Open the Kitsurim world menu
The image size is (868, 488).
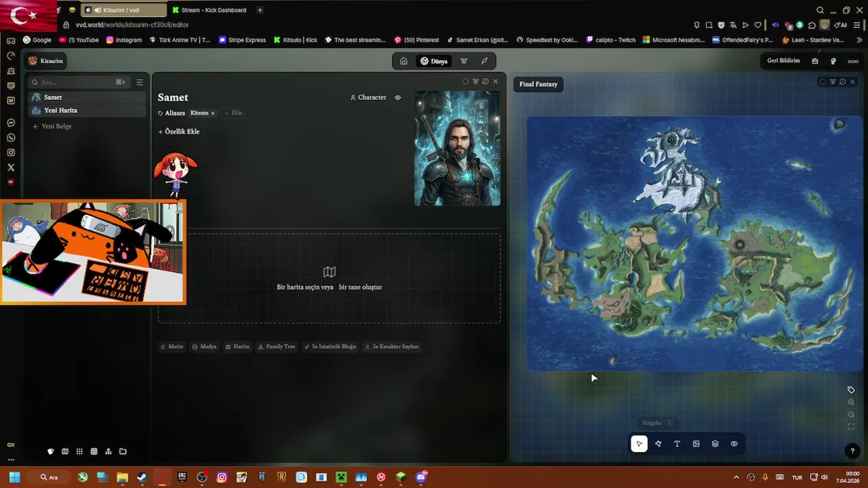(45, 61)
